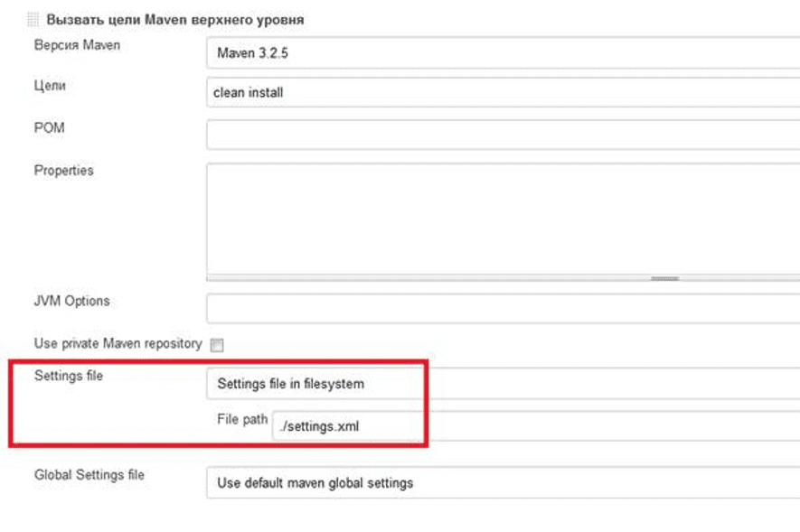Click the resize grip under the Properties text area

(664, 279)
